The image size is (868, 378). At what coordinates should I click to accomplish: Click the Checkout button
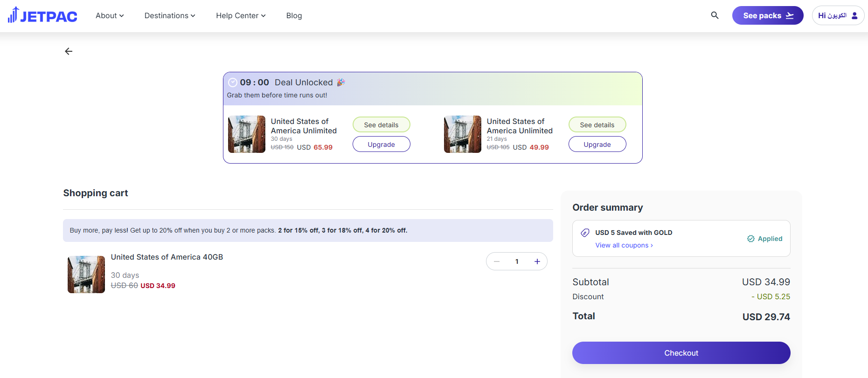tap(681, 353)
